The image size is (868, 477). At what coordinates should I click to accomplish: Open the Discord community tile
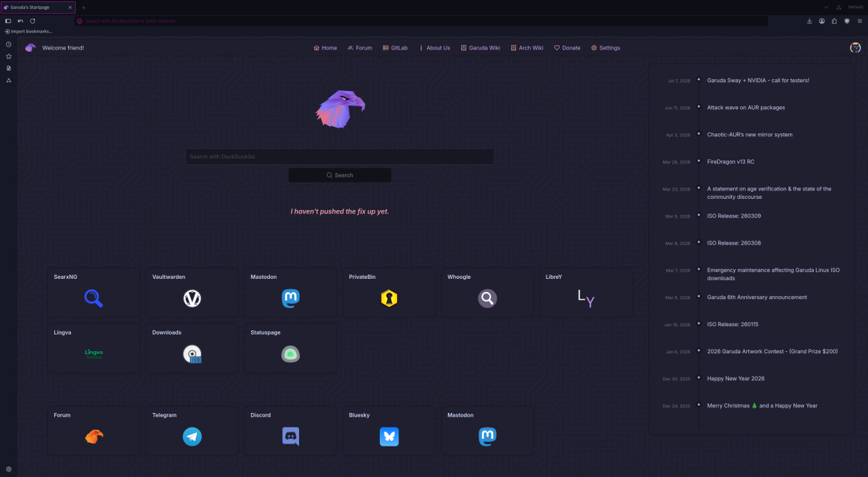point(291,431)
